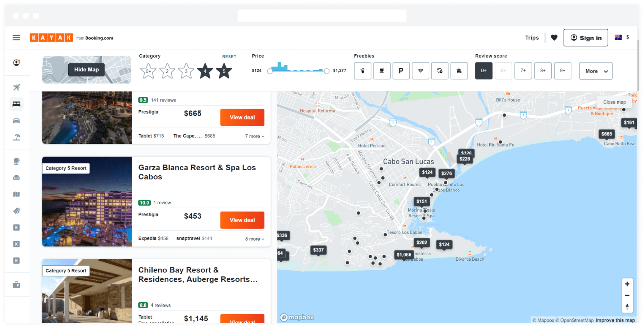Expand 7 more deals for $665 hotel

254,136
